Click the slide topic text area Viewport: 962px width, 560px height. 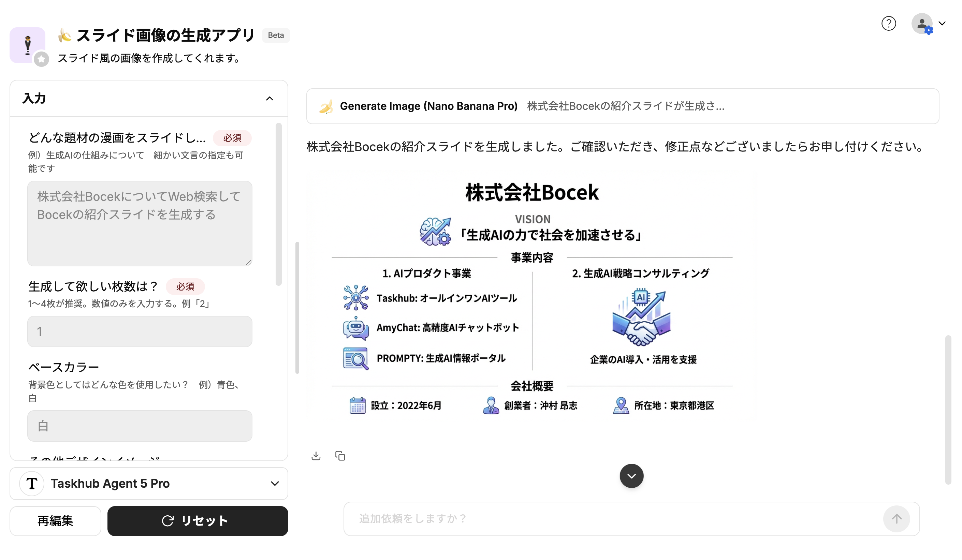(x=140, y=223)
